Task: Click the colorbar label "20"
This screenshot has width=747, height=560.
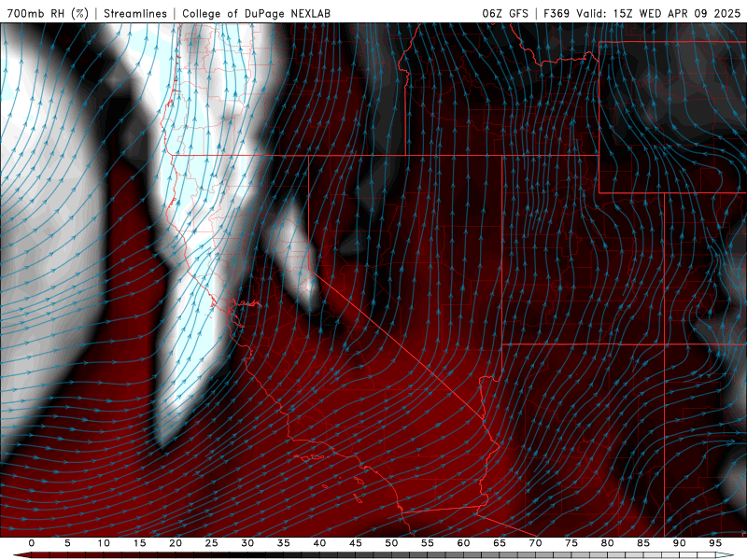Action: [x=176, y=543]
